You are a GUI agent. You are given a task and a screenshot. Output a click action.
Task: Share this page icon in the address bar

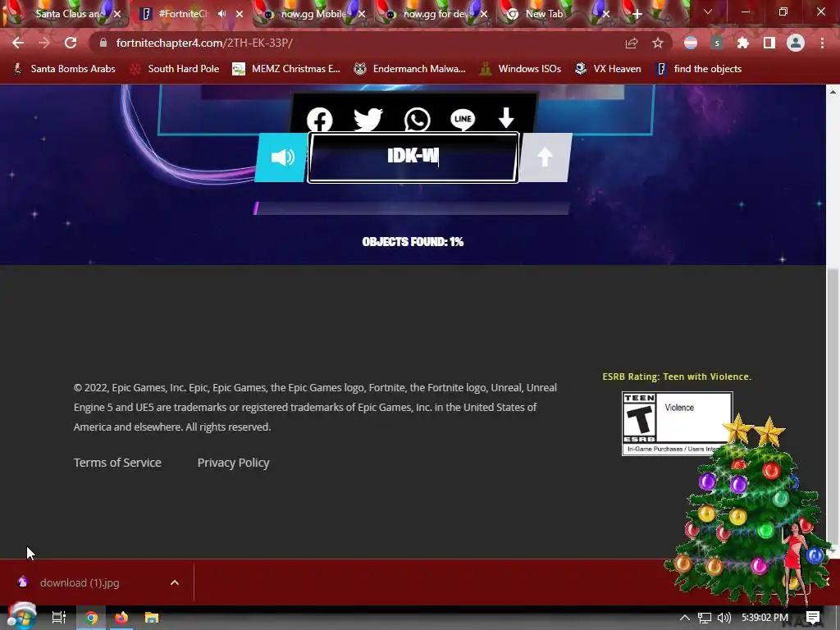(x=632, y=43)
